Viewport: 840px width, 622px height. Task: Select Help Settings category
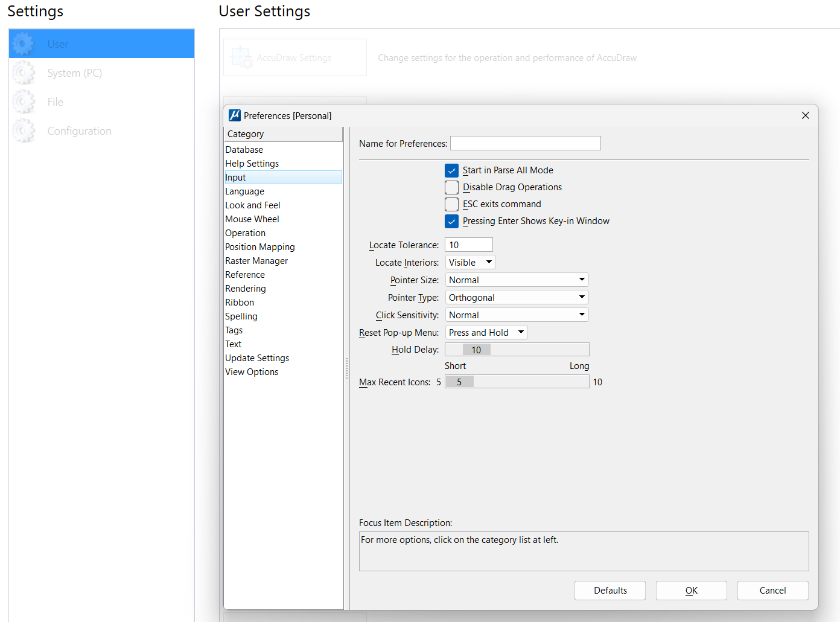283,164
